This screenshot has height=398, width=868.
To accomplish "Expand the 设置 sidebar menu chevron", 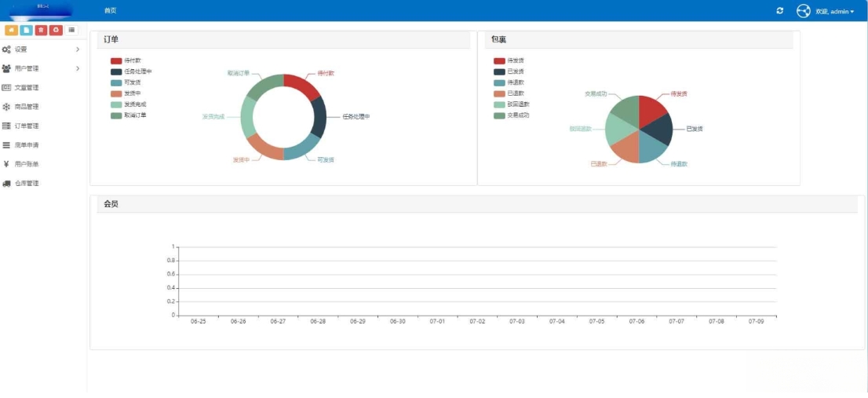I will point(77,49).
